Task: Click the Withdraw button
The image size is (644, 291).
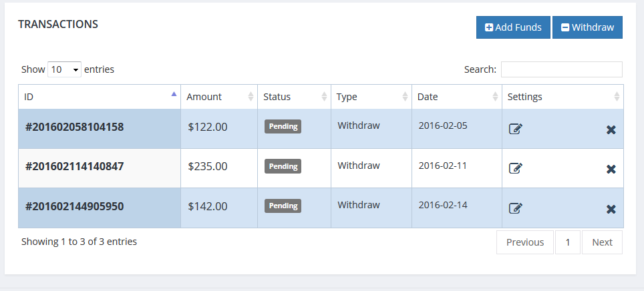Action: [x=587, y=27]
